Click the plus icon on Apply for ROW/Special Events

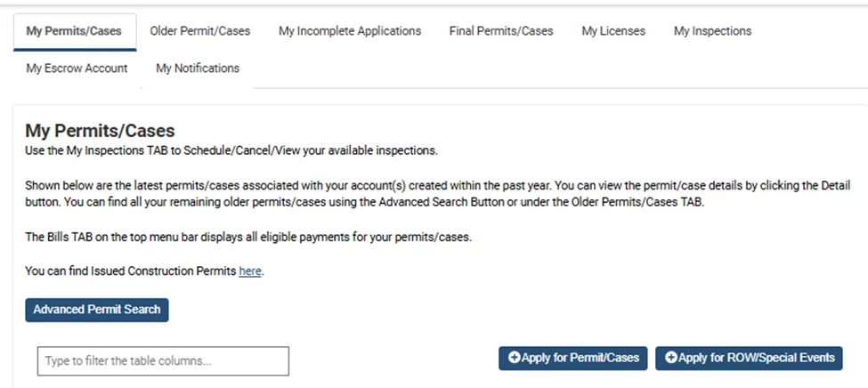tap(671, 358)
